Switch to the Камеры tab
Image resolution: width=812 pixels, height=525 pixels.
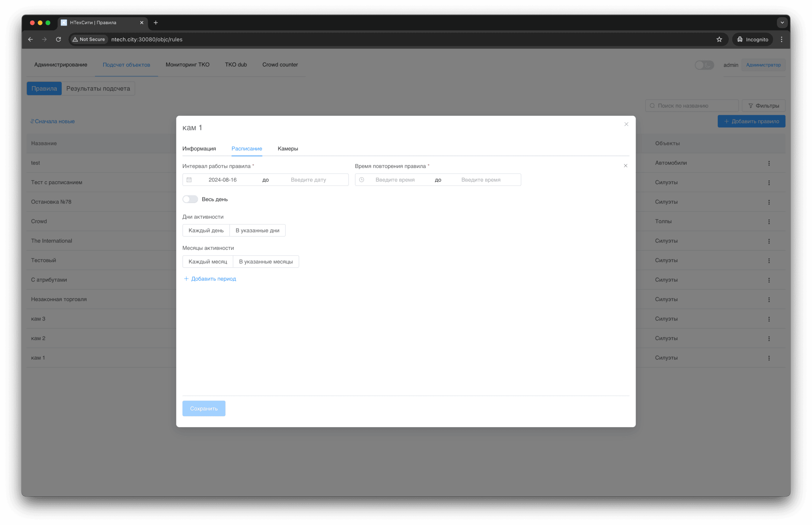click(x=288, y=149)
